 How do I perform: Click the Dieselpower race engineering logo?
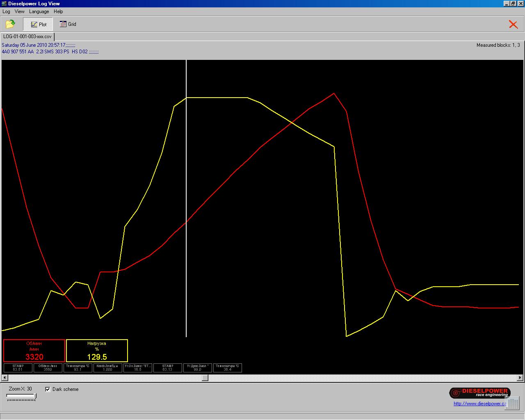coord(480,393)
